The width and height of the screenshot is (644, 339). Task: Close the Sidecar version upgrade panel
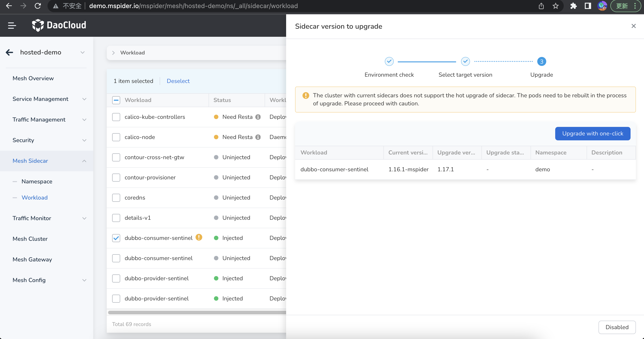(x=633, y=26)
